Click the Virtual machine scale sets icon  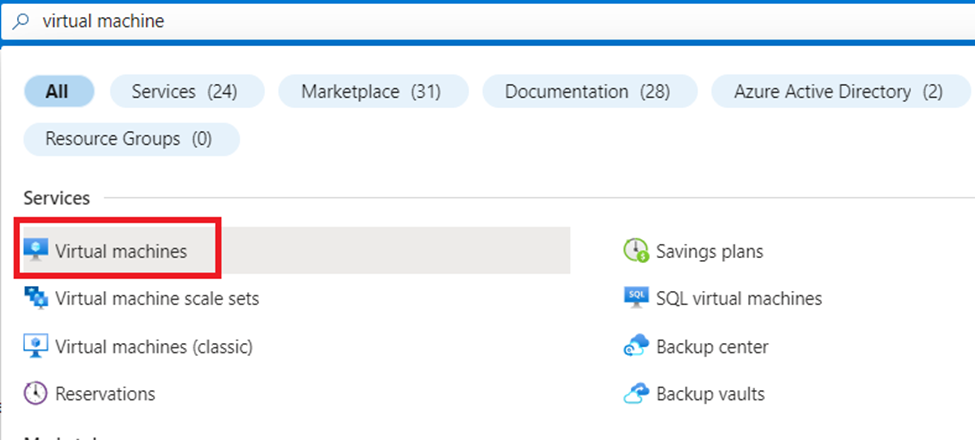[x=36, y=298]
